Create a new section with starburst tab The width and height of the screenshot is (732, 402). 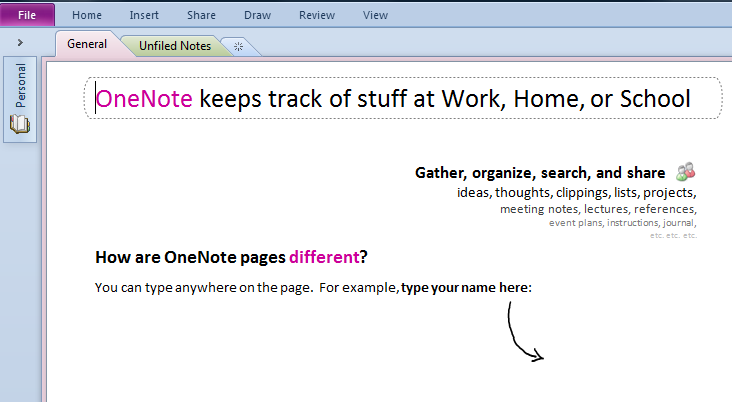click(239, 47)
